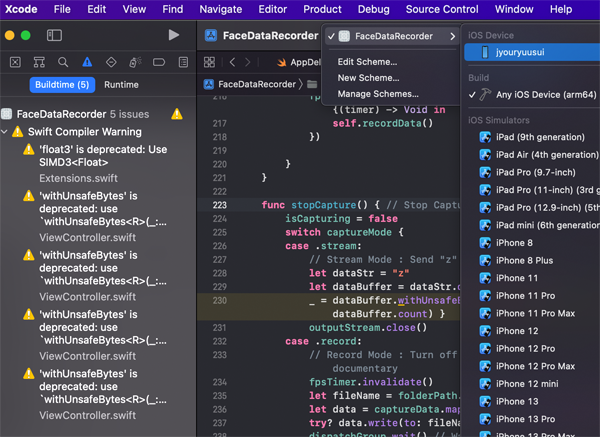600x437 pixels.
Task: Select iPad (9th generation) simulator
Action: click(x=533, y=137)
